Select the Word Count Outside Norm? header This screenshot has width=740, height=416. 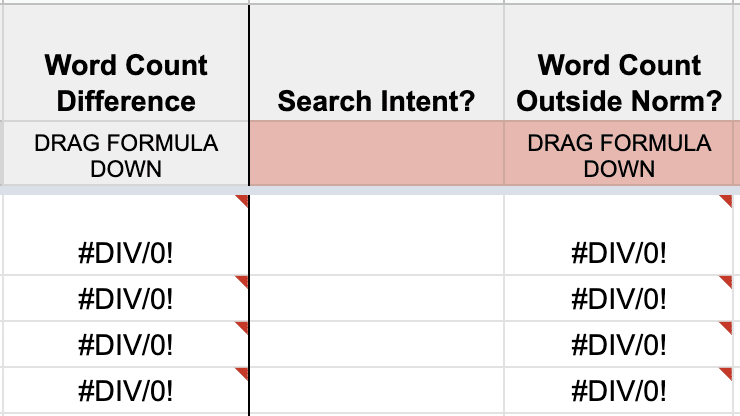(619, 83)
